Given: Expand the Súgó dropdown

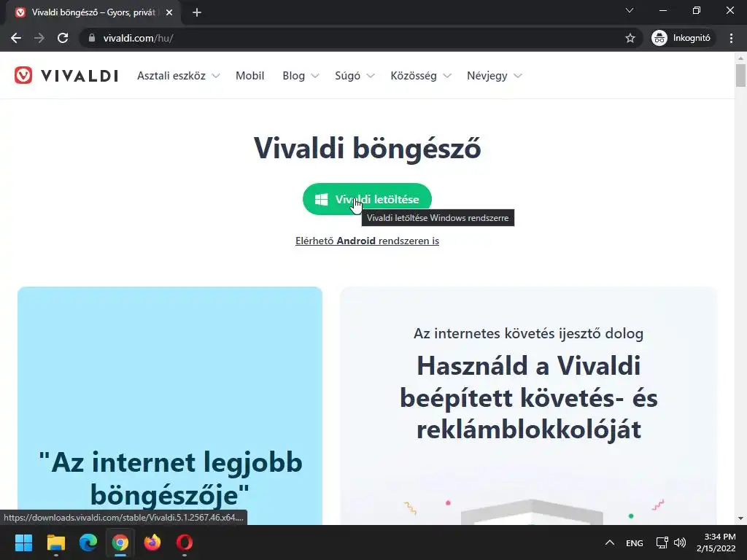Looking at the screenshot, I should coord(355,76).
